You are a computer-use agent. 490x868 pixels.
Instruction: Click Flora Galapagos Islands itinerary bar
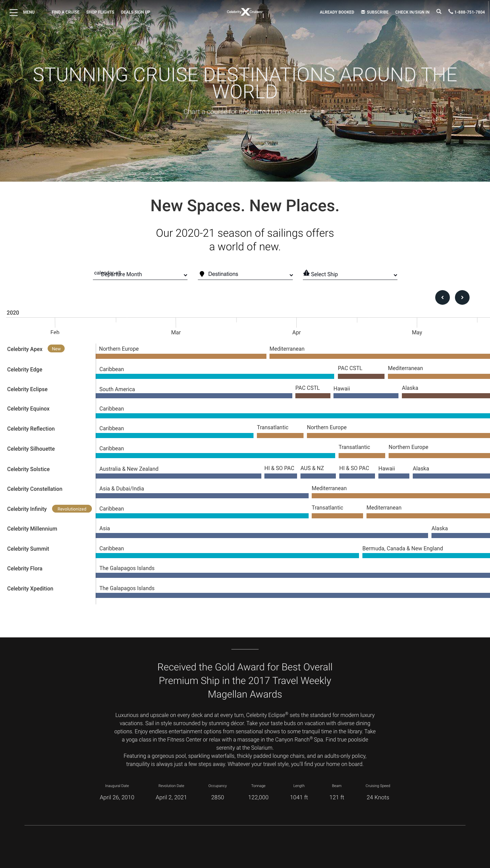pyautogui.click(x=293, y=575)
